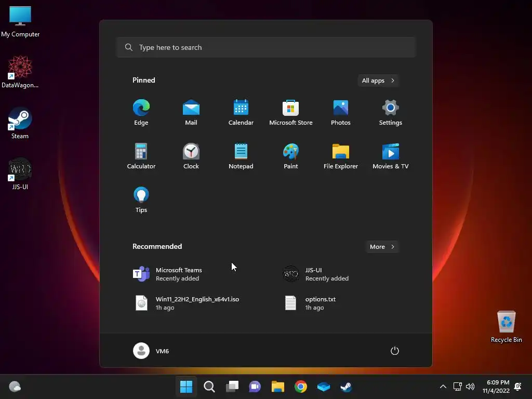This screenshot has height=399, width=532.
Task: Open weather widgets on taskbar
Action: point(15,387)
